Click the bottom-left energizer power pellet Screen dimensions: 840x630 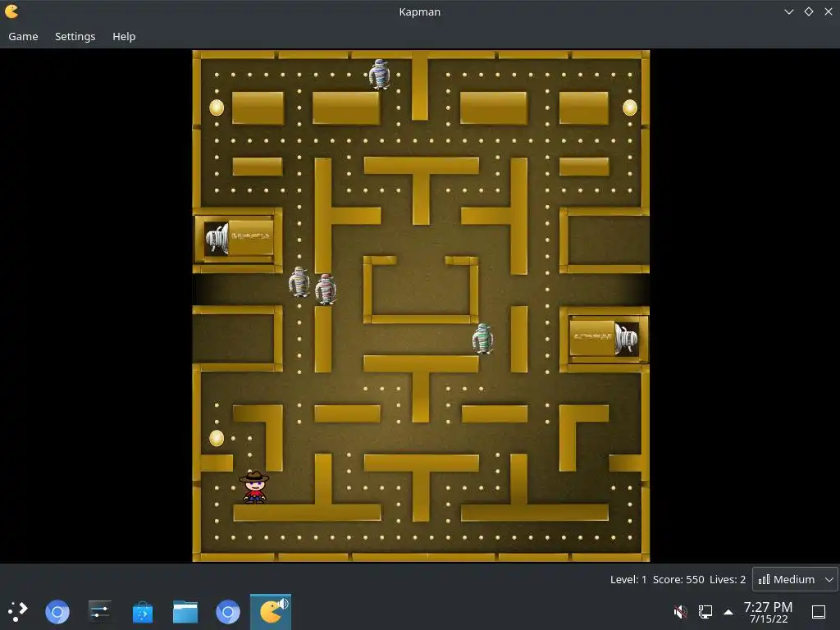click(x=217, y=438)
